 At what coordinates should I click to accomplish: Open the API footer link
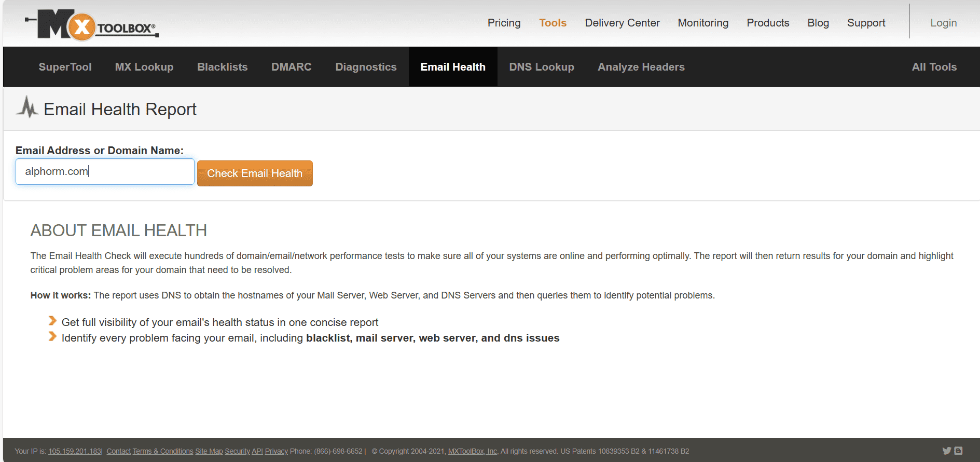[257, 451]
